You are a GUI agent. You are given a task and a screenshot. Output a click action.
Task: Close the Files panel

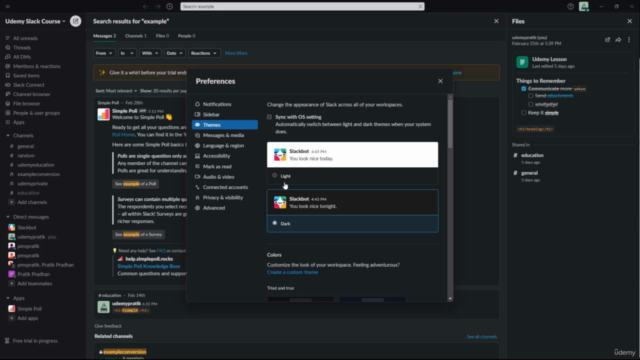coord(629,21)
